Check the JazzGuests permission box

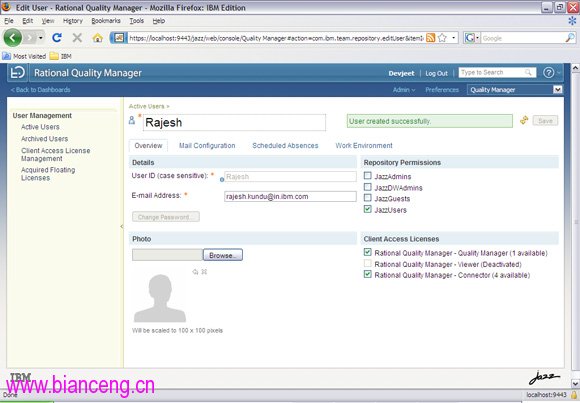pos(368,198)
